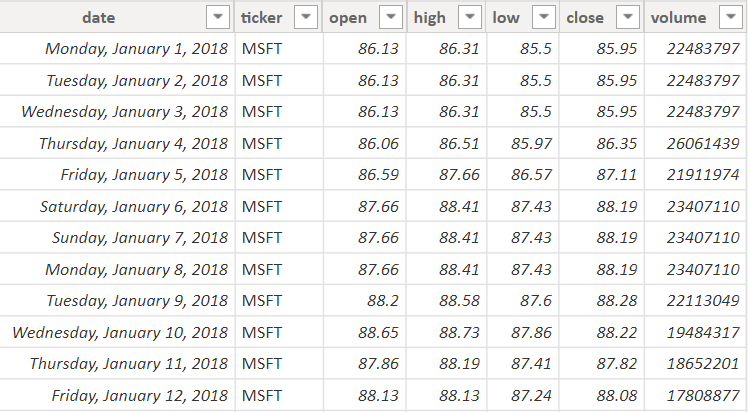Click MSFT ticker in January 12 row
The width and height of the screenshot is (748, 412).
point(262,395)
